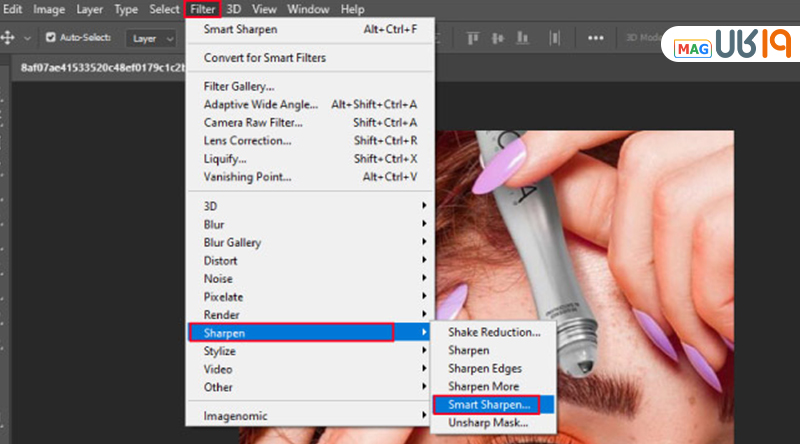Open the Auto-Select Layer dropdown
This screenshot has height=444, width=800.
pyautogui.click(x=154, y=38)
